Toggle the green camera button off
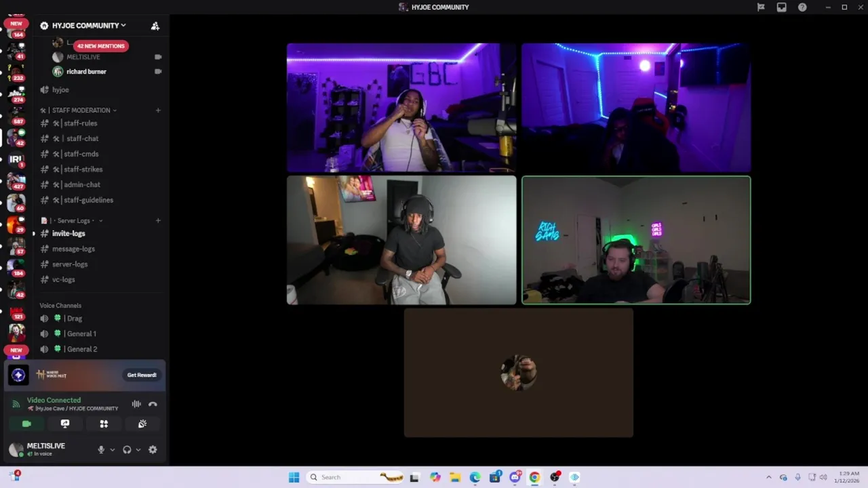This screenshot has width=868, height=488. pyautogui.click(x=26, y=424)
